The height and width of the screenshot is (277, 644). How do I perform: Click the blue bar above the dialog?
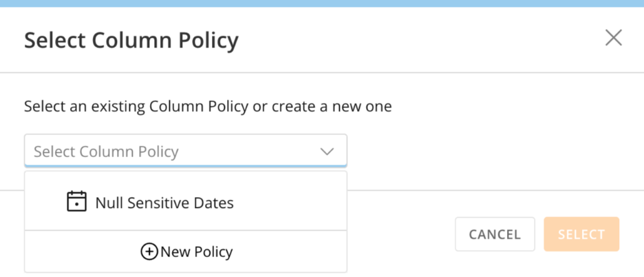click(322, 3)
